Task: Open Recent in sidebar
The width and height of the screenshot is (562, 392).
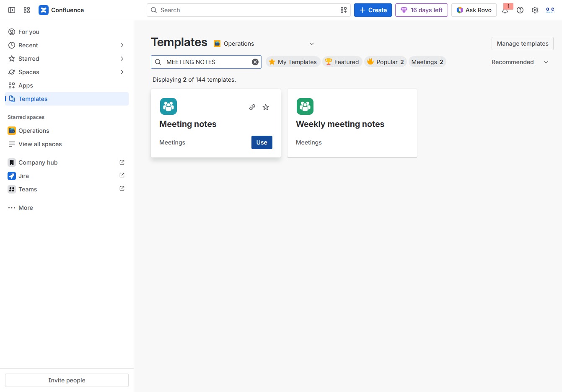Action: point(67,45)
